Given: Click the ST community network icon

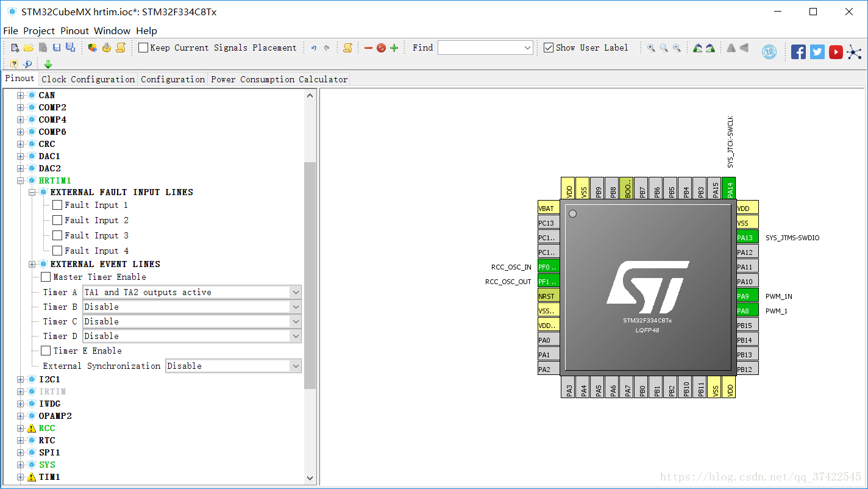Looking at the screenshot, I should click(x=855, y=52).
